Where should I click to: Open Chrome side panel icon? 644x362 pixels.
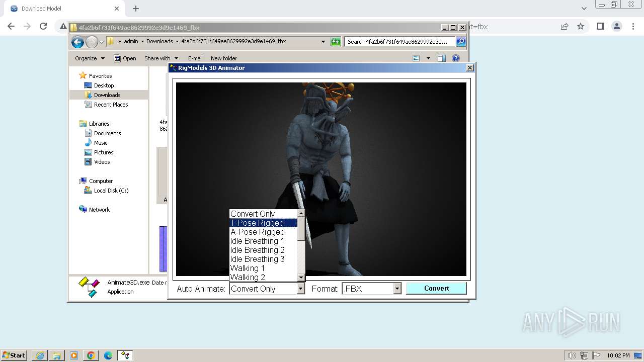[600, 26]
